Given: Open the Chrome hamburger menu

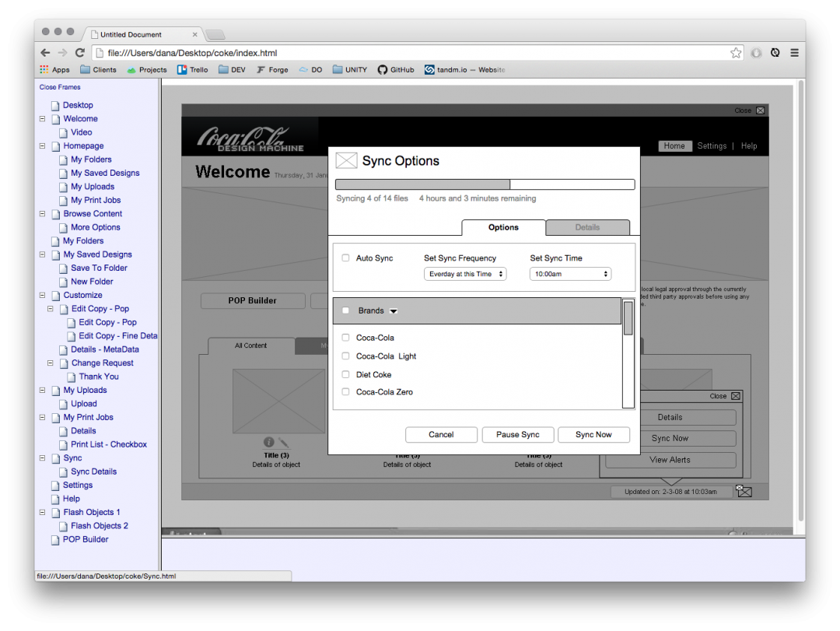Looking at the screenshot, I should click(794, 53).
